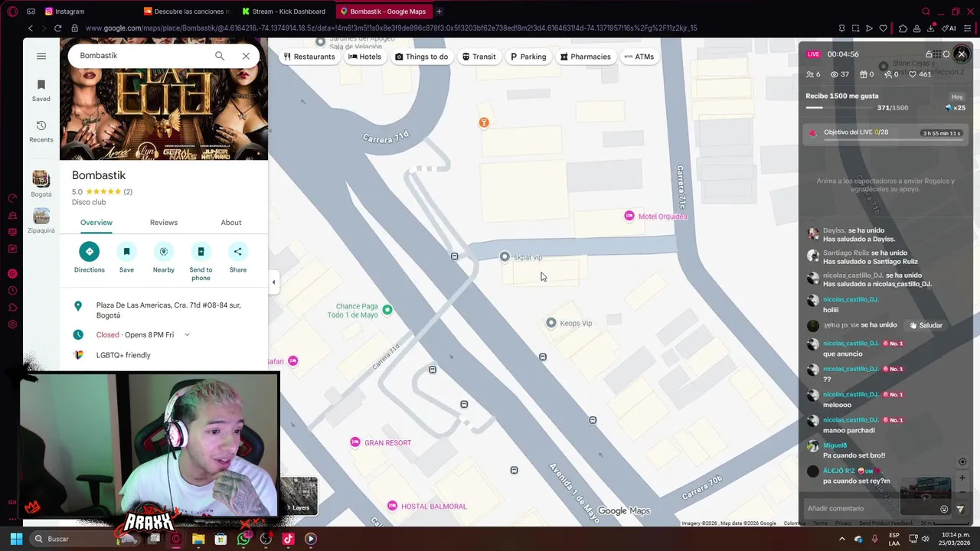Click the likes heart count 461

tap(920, 74)
